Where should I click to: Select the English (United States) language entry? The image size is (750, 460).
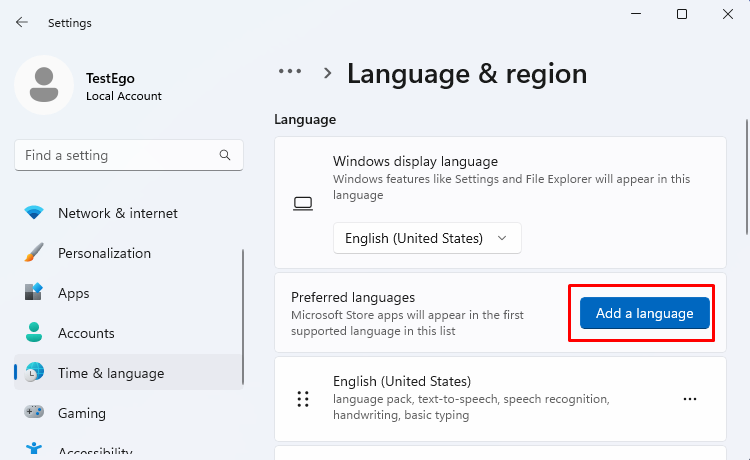click(500, 399)
